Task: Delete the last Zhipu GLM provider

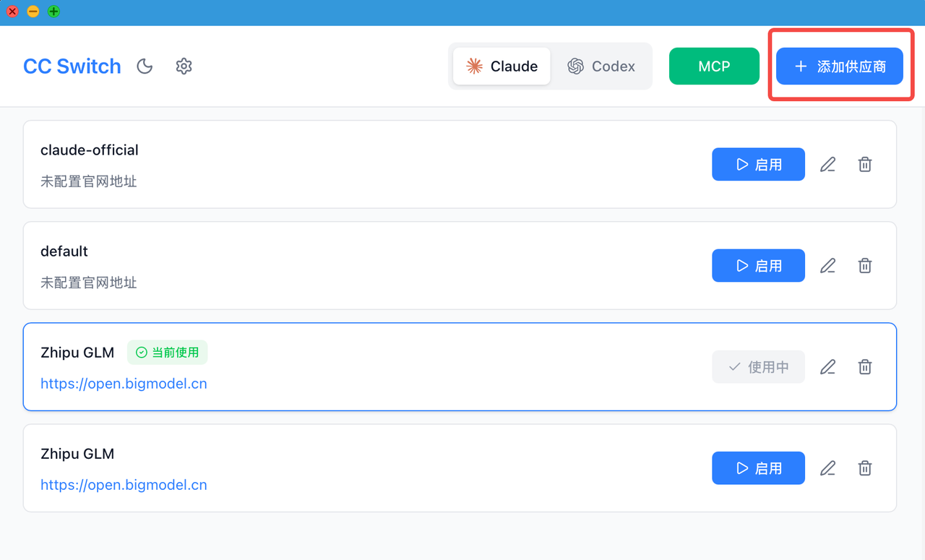Action: (x=865, y=468)
